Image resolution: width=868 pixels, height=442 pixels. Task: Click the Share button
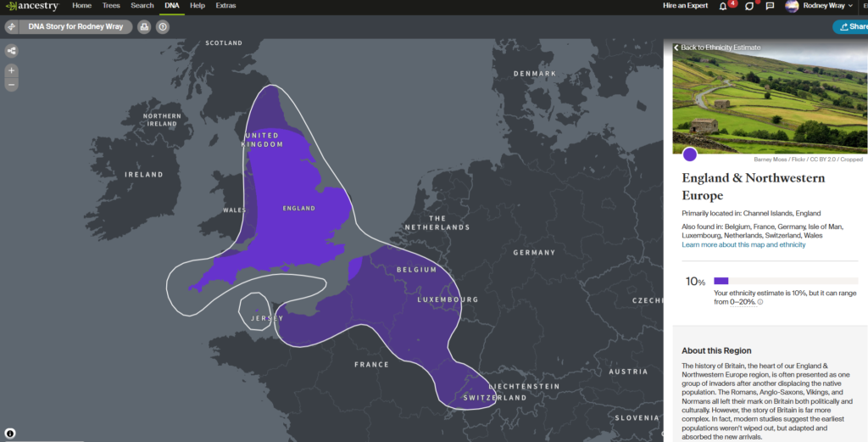[851, 27]
